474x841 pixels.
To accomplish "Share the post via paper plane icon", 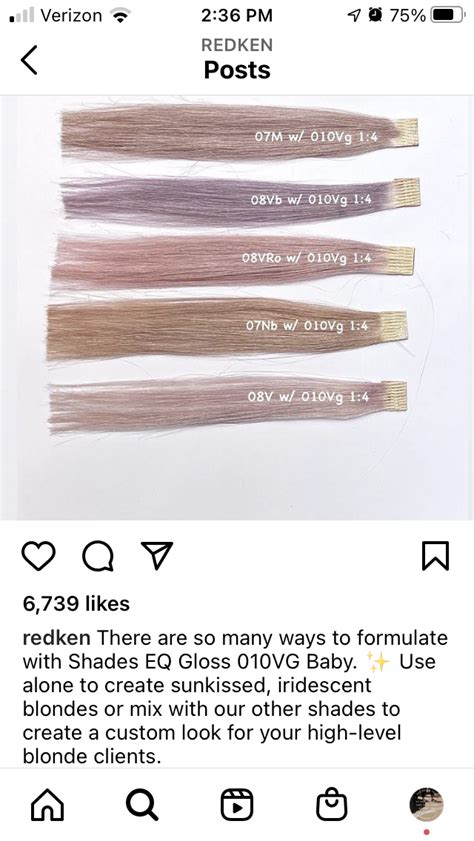I will pyautogui.click(x=157, y=555).
